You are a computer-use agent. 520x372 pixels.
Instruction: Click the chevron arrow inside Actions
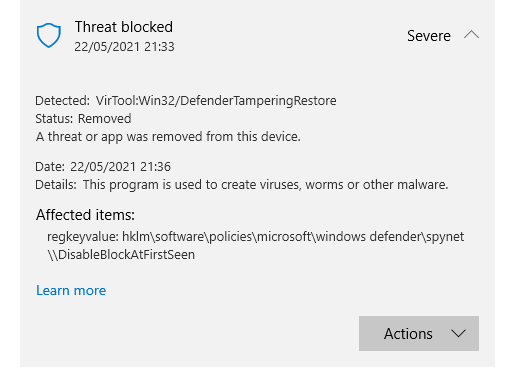point(458,333)
